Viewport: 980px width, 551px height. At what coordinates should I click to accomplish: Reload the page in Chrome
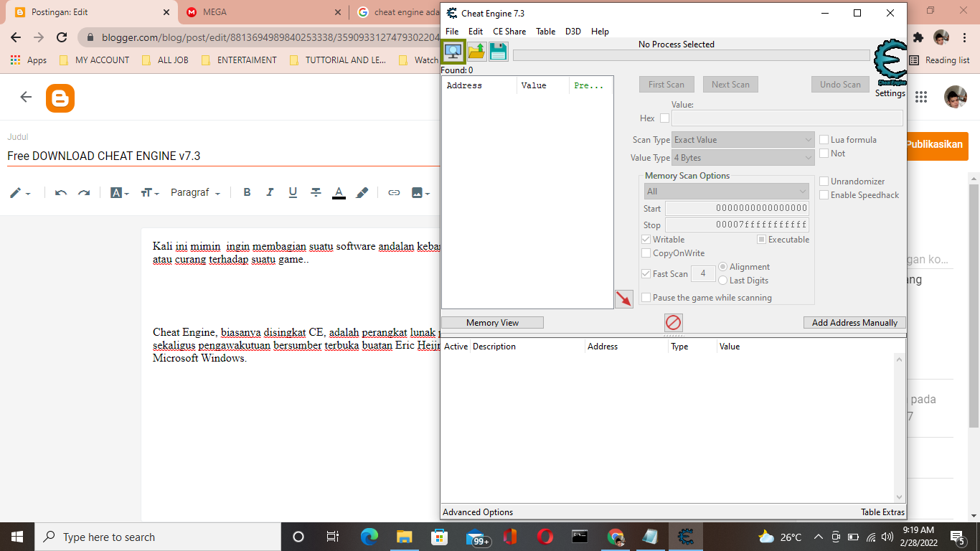pos(62,37)
